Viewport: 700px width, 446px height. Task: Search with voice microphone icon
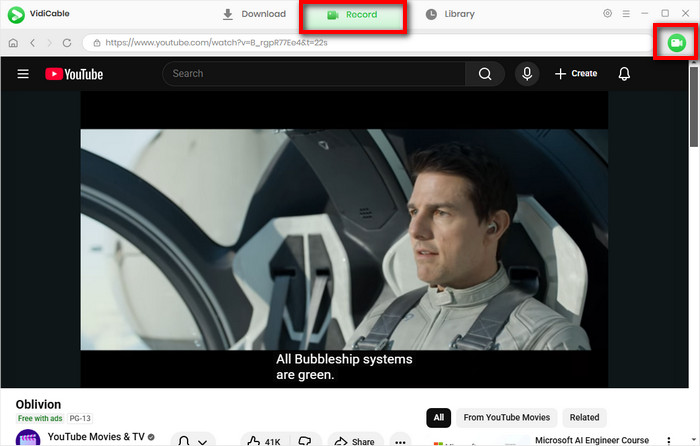pos(527,74)
